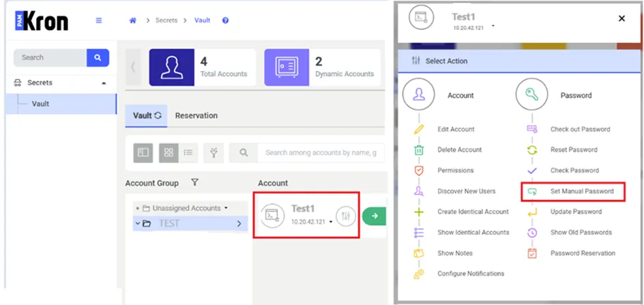
Task: Open the filter funnel beside Account Group
Action: click(194, 182)
